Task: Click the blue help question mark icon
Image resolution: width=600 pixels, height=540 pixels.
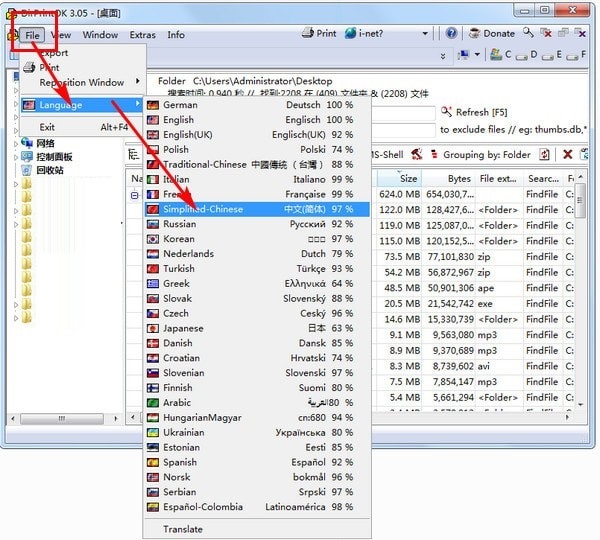Action: pos(451,34)
